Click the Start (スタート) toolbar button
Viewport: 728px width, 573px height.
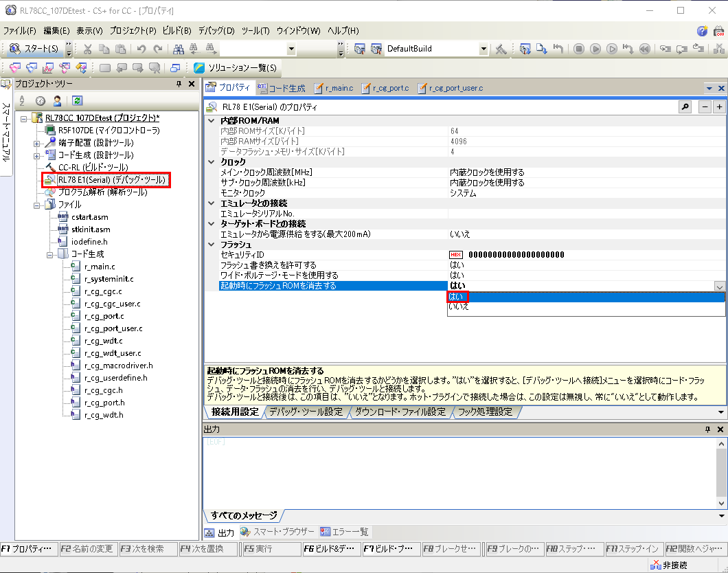tap(34, 49)
